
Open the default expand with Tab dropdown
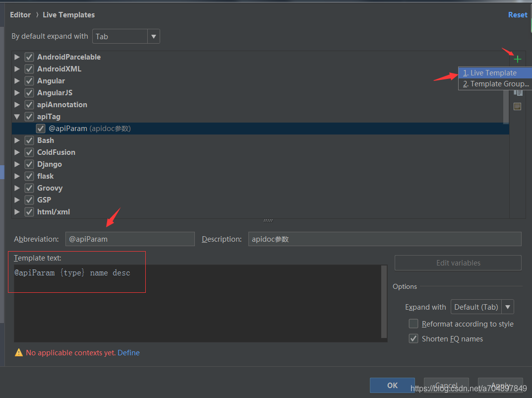click(x=126, y=36)
